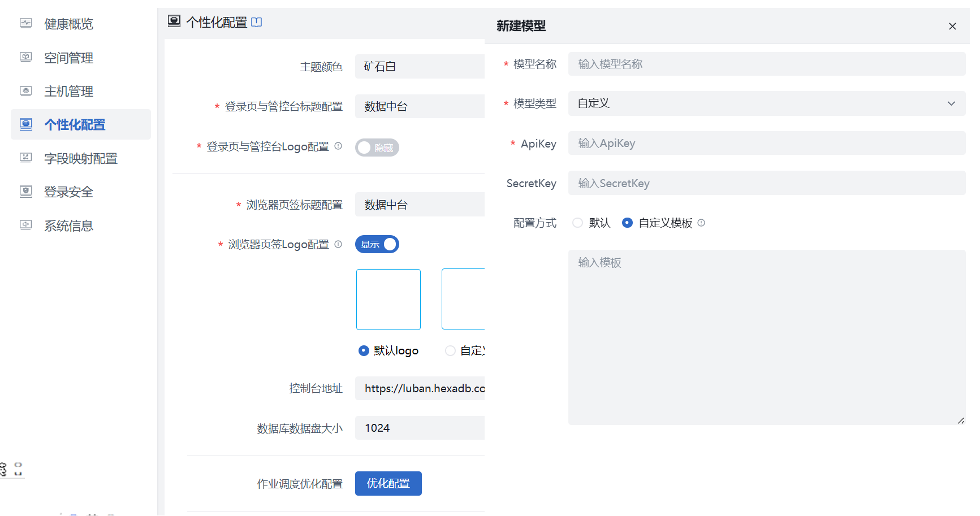Select the 自定义logo radio option
The image size is (980, 516).
(x=450, y=350)
